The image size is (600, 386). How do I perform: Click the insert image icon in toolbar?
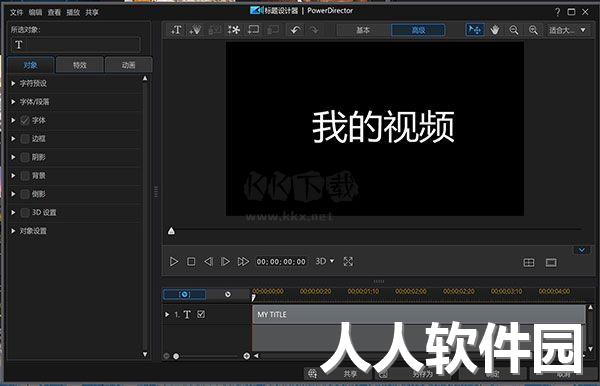pyautogui.click(x=214, y=29)
